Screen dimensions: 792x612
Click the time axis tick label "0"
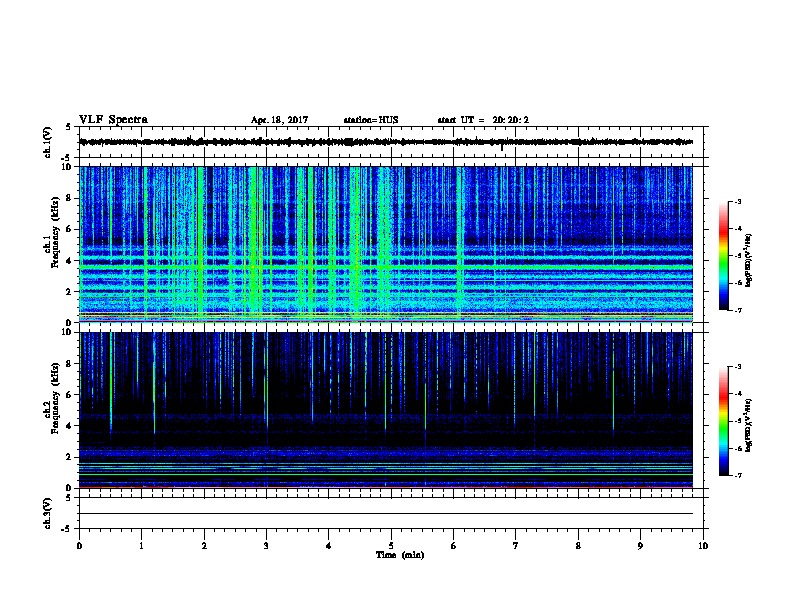point(79,546)
